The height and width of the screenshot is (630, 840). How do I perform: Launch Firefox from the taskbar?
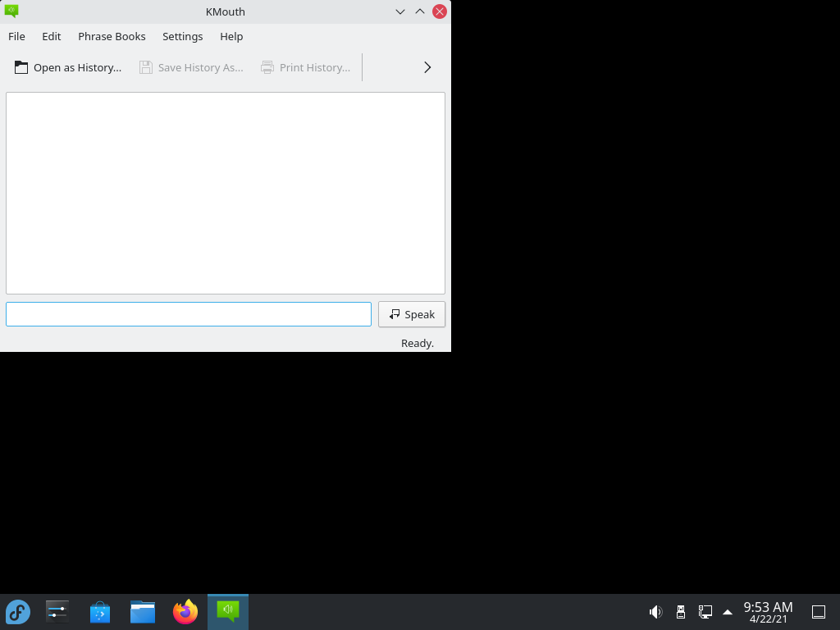(x=185, y=612)
